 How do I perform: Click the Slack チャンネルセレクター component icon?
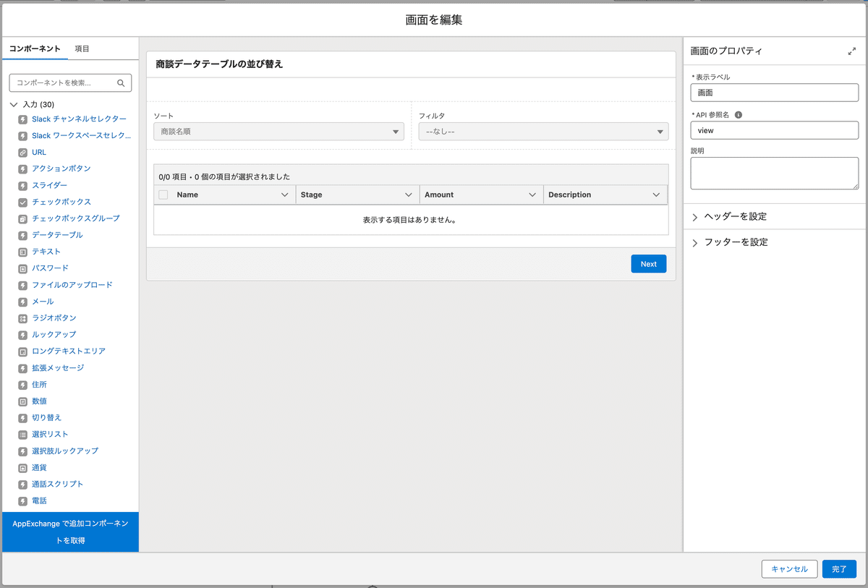[x=23, y=119]
